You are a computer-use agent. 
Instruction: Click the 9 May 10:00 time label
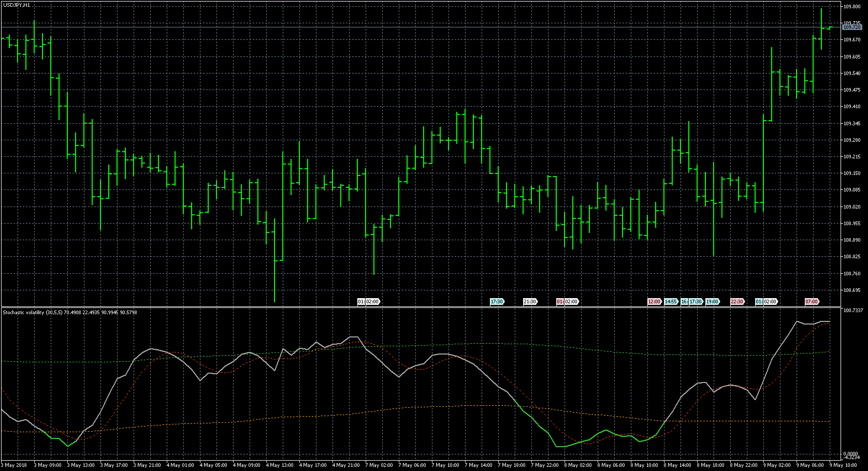(844, 465)
